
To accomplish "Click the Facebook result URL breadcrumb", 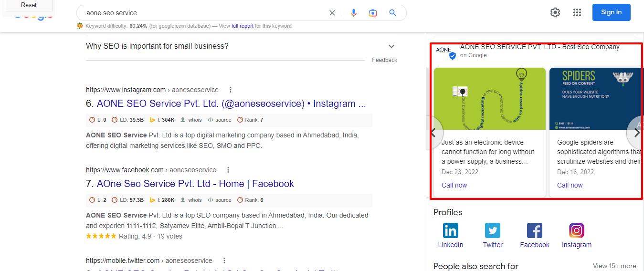I will pos(151,170).
